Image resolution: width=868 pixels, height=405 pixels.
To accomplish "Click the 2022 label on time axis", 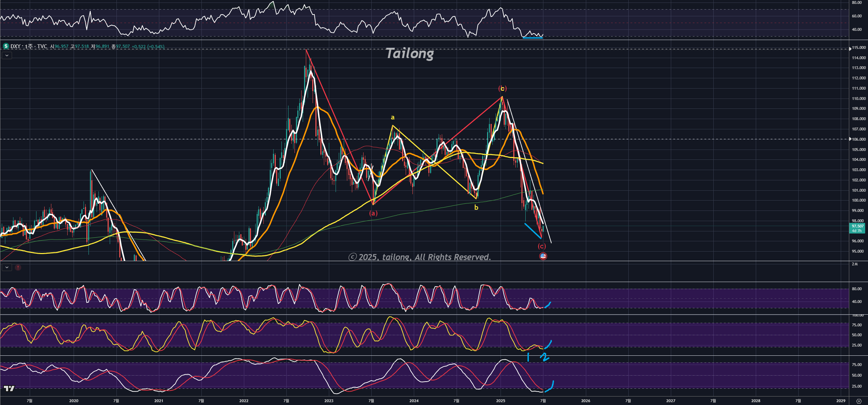I will tap(244, 401).
